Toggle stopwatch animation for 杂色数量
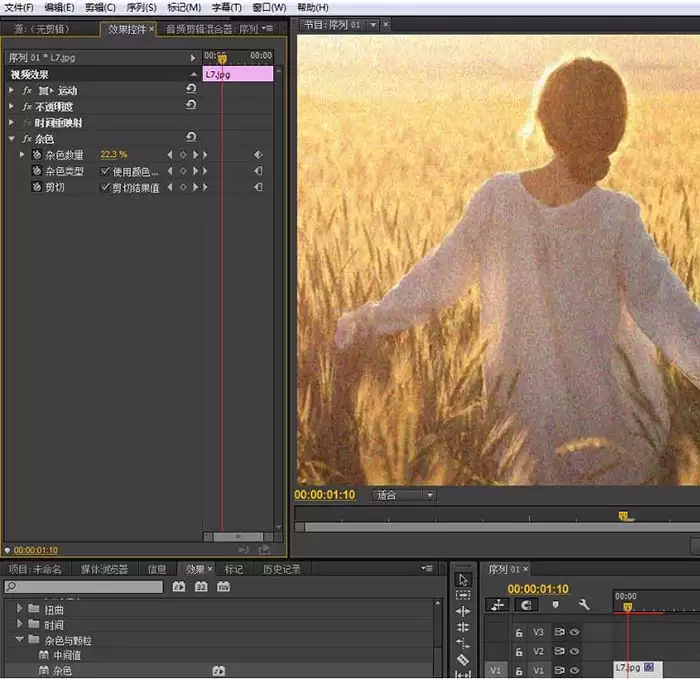This screenshot has height=679, width=700. 37,155
